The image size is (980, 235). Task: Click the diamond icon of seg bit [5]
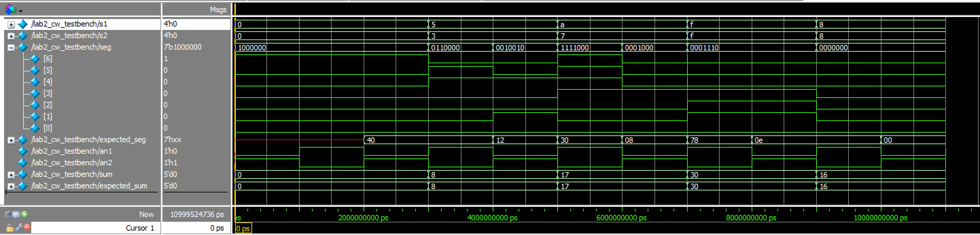click(35, 70)
